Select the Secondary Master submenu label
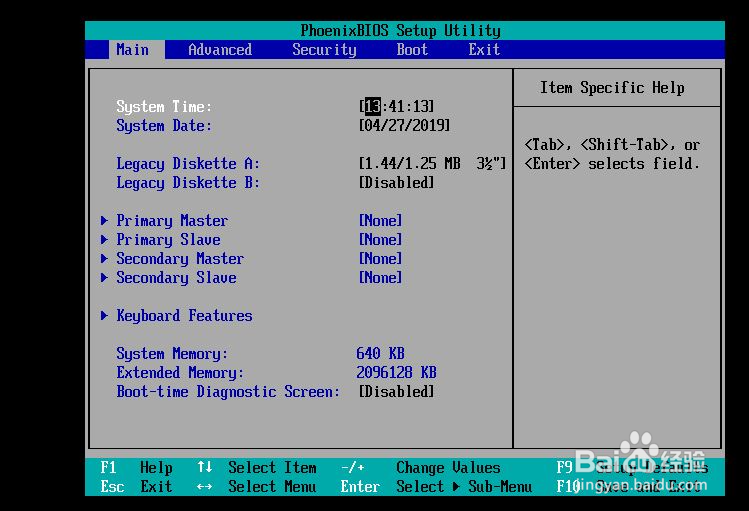 (x=180, y=259)
